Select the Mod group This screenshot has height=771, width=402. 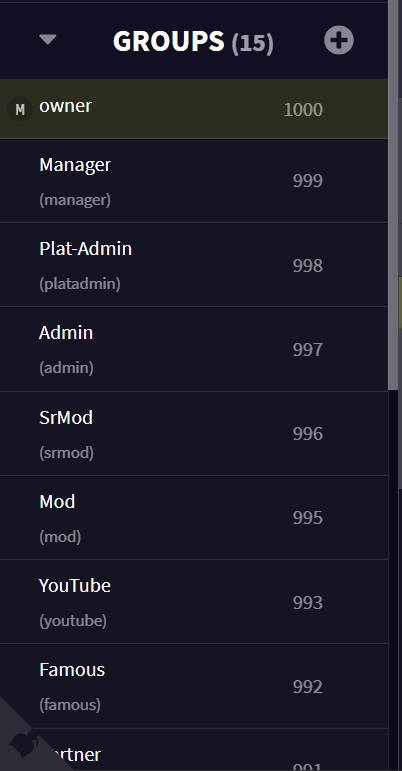pyautogui.click(x=194, y=518)
